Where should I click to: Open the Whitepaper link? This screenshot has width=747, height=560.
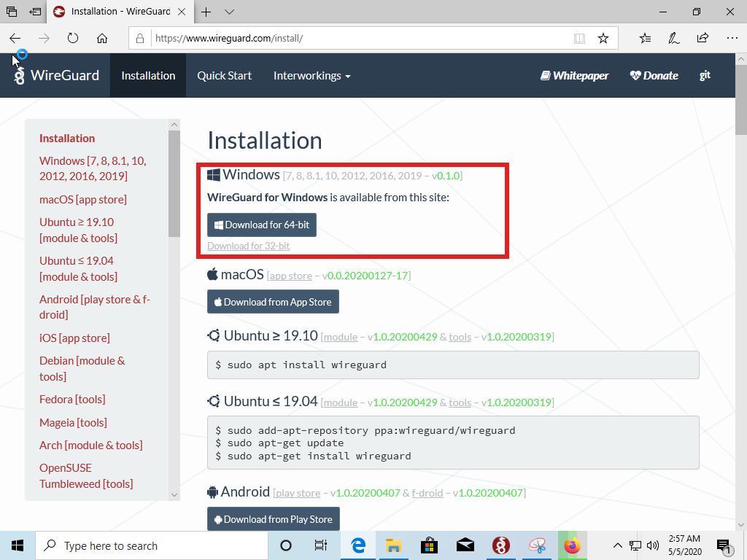point(575,75)
